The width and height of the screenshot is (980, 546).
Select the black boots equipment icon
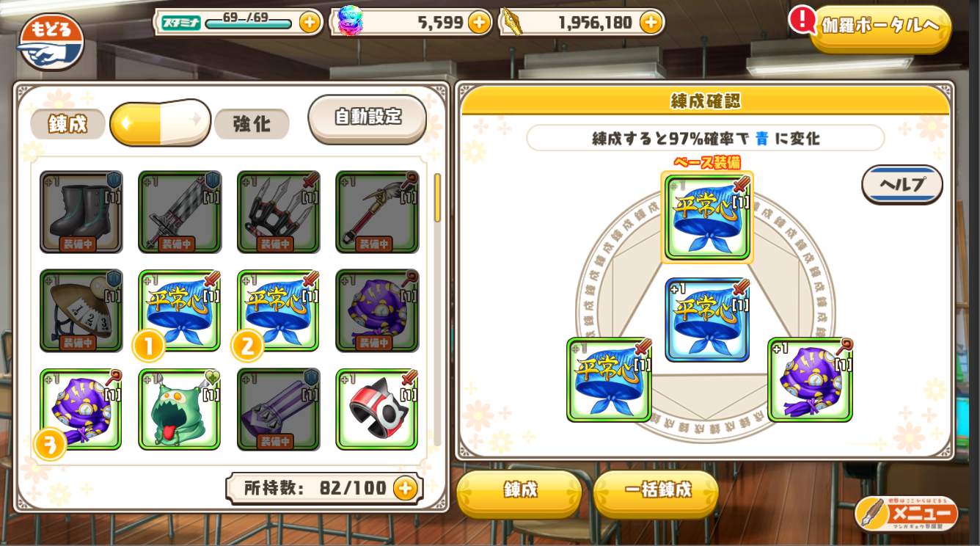81,212
